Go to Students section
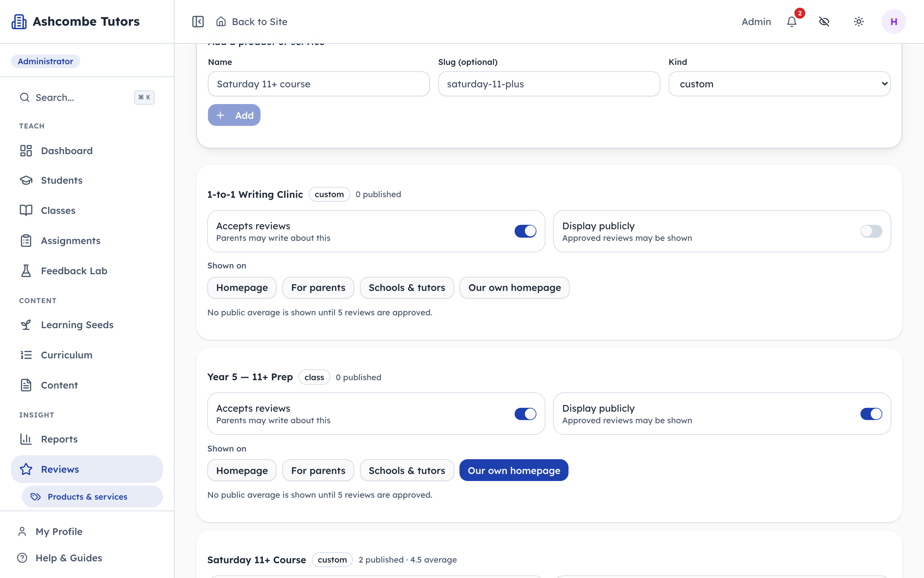Screen dimensions: 924x578 point(87,180)
